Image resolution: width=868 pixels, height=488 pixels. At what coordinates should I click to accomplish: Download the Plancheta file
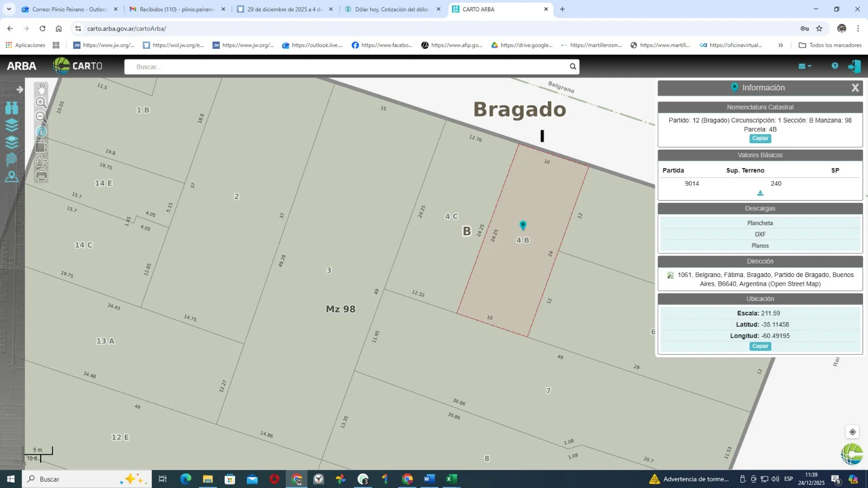pos(759,223)
